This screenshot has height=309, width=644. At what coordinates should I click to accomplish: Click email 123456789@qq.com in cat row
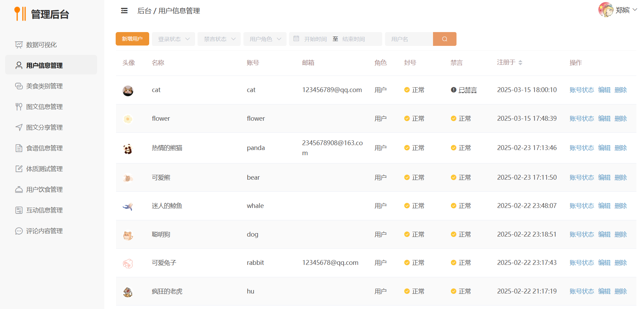[332, 90]
